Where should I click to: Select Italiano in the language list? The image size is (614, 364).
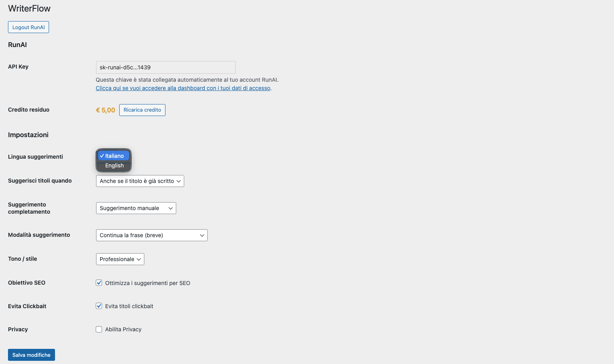(x=114, y=156)
